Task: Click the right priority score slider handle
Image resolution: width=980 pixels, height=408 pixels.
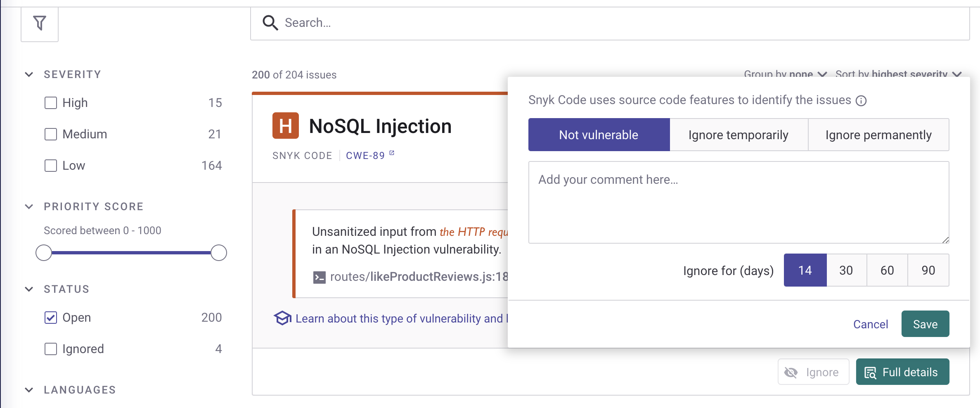Action: [x=219, y=253]
